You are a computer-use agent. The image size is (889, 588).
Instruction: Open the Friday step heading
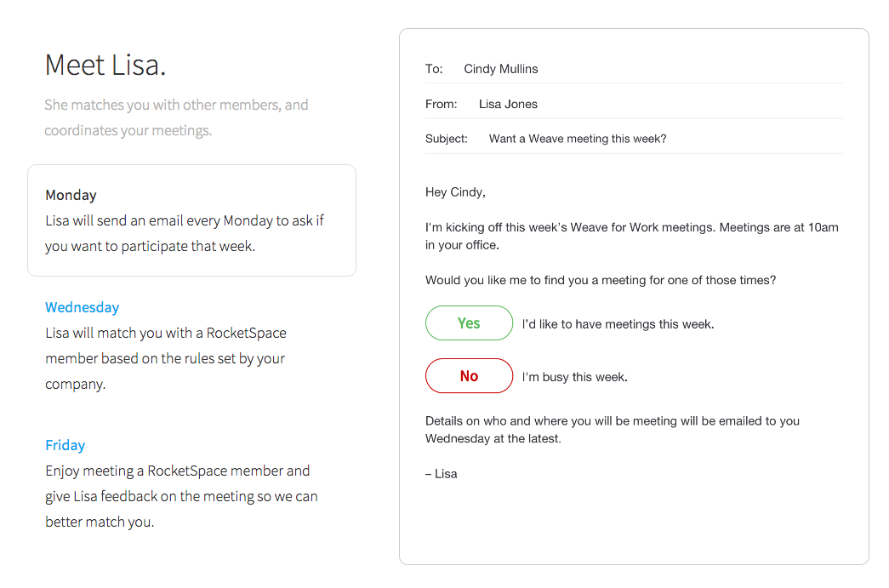pos(66,445)
